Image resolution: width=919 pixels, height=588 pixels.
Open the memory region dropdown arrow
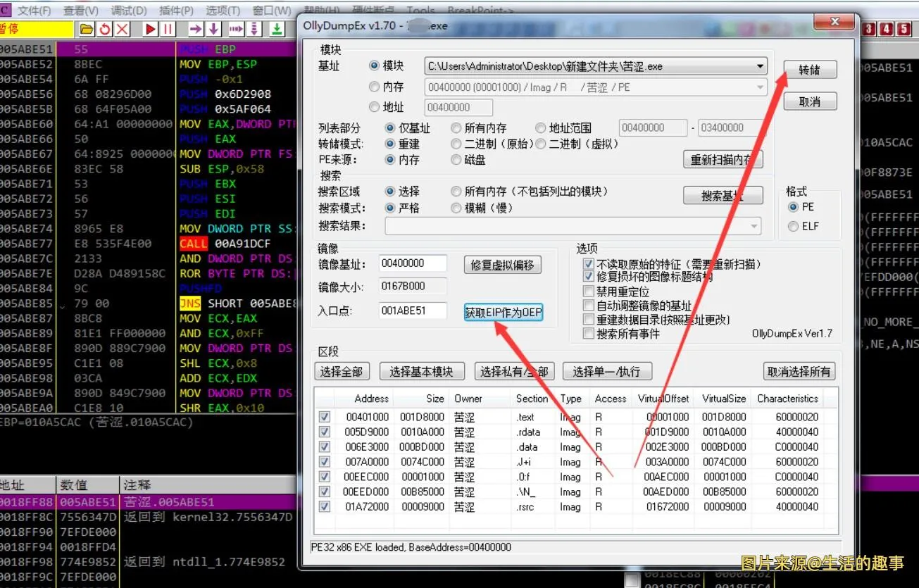pyautogui.click(x=760, y=86)
